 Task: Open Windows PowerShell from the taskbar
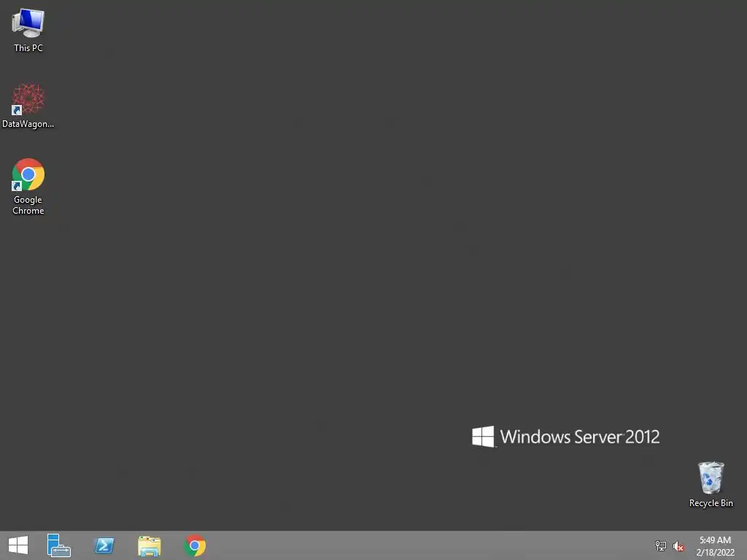click(104, 545)
